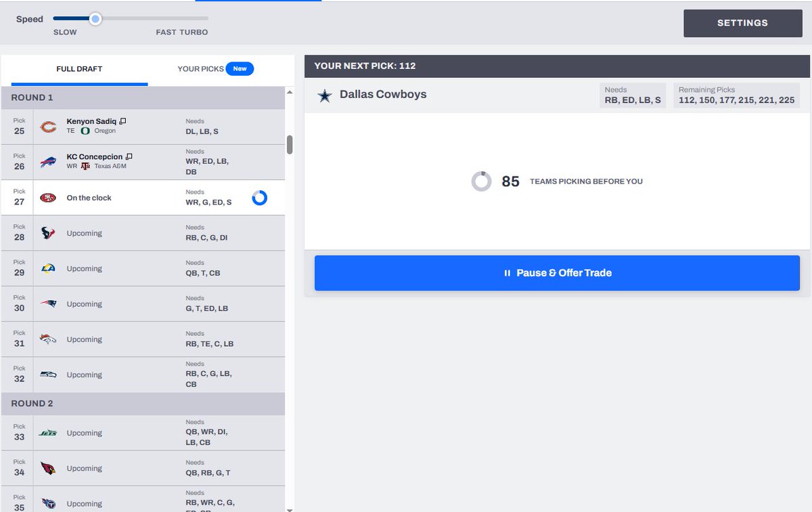This screenshot has height=512, width=812.
Task: Open the Settings button
Action: (742, 23)
